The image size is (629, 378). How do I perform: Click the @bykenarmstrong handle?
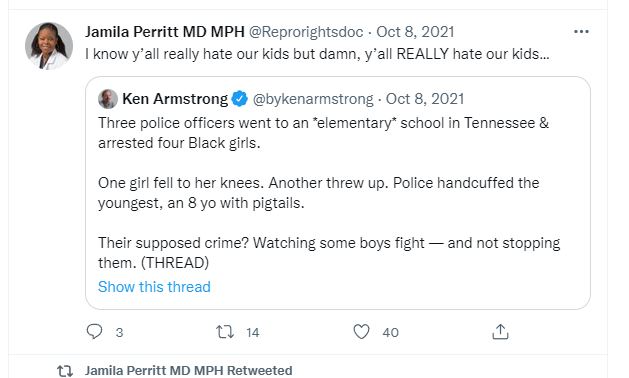click(x=313, y=99)
